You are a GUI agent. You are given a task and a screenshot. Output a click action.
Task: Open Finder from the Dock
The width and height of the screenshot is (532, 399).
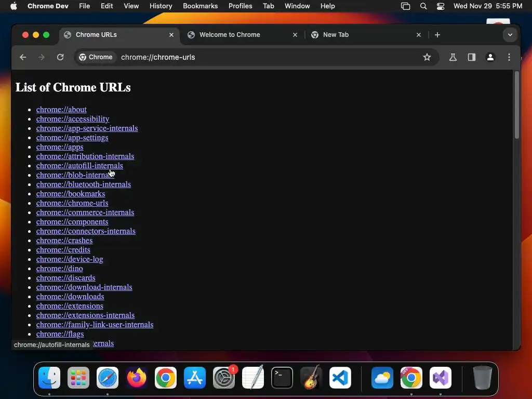[49, 378]
